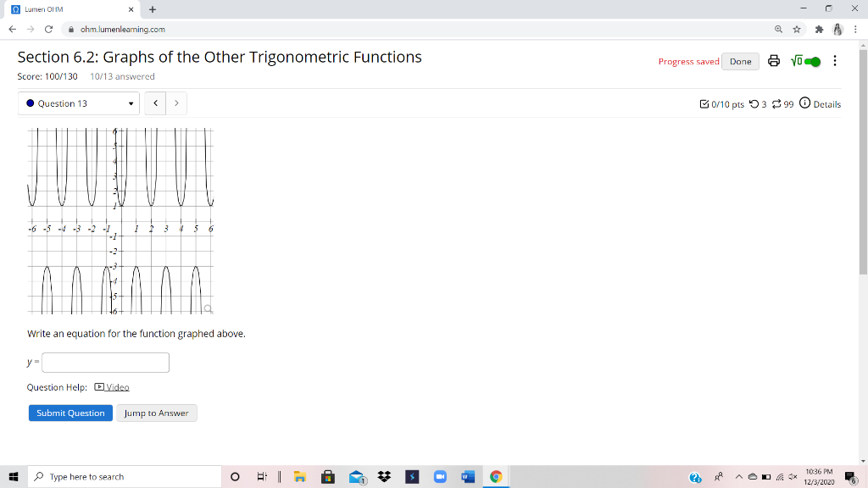
Task: Switch to the Lumen OHM browser tab
Action: tap(51, 8)
